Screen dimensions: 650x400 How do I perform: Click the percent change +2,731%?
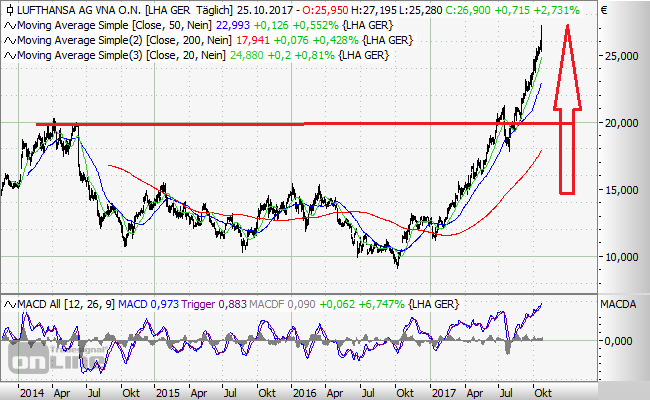click(557, 10)
